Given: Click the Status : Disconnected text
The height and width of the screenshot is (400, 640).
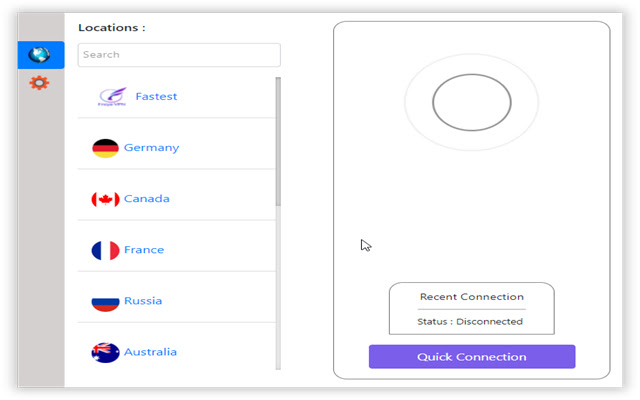Looking at the screenshot, I should coord(470,322).
